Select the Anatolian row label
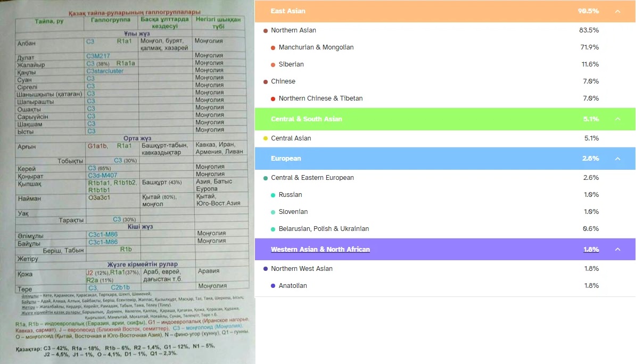Screen dimensions: 636x364 pos(292,285)
